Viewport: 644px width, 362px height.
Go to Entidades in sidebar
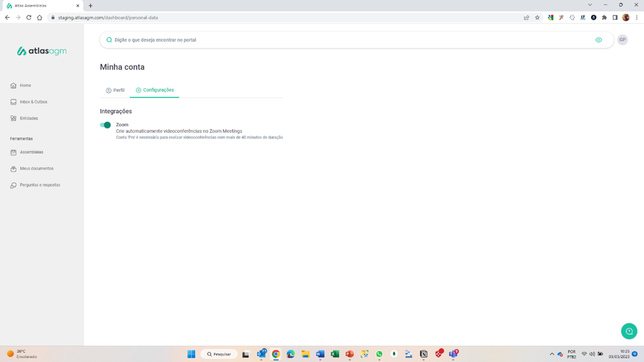(x=29, y=118)
